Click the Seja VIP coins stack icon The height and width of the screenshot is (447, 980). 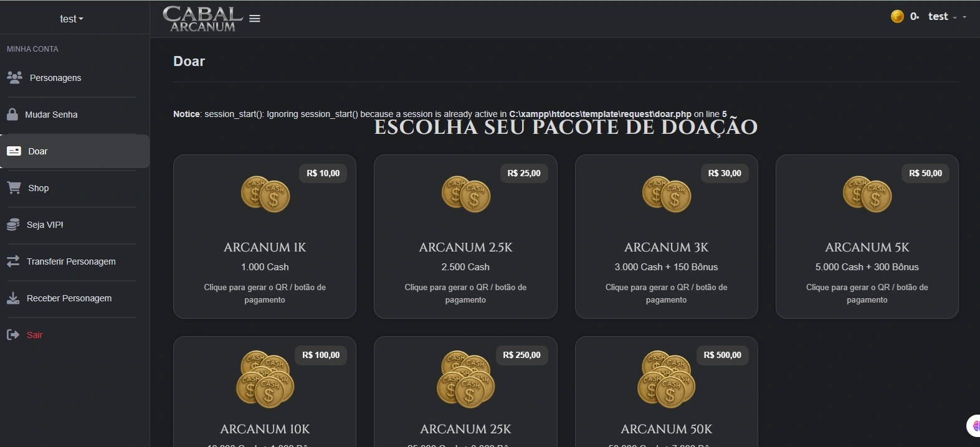point(13,224)
